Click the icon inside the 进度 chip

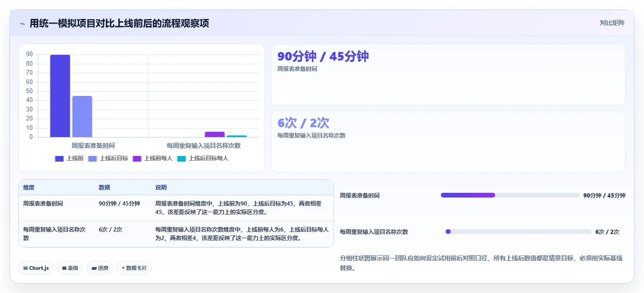[94, 268]
